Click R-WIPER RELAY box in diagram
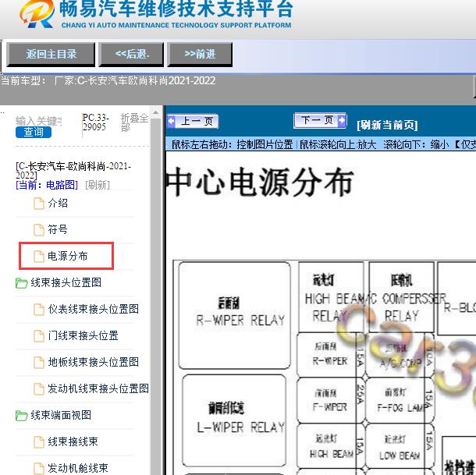This screenshot has width=476, height=475. click(234, 315)
